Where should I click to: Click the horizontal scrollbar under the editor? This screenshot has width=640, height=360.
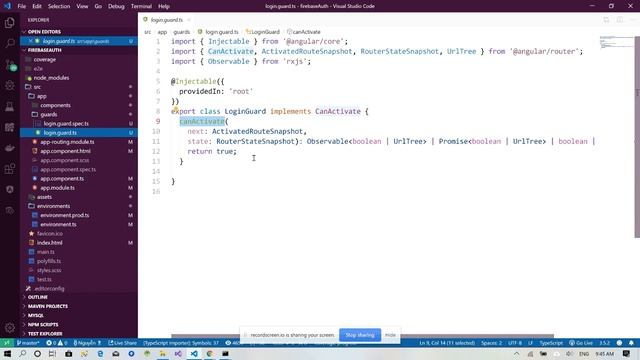click(x=362, y=336)
